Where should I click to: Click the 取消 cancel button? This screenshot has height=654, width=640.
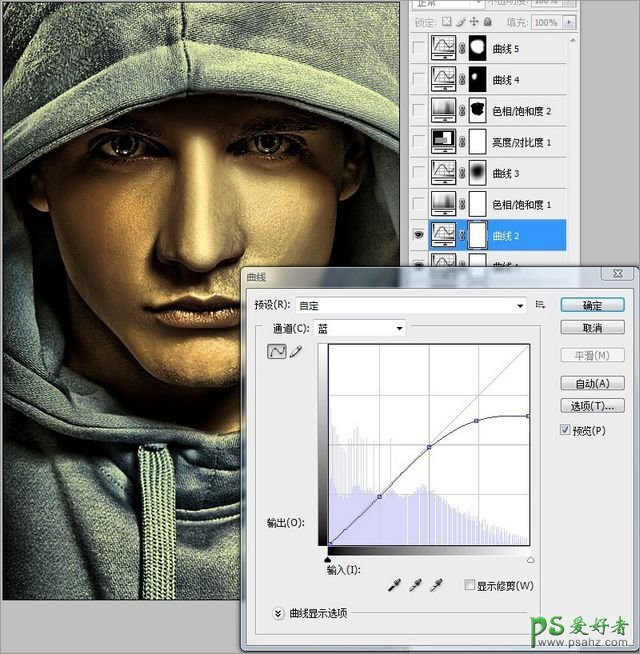[592, 328]
